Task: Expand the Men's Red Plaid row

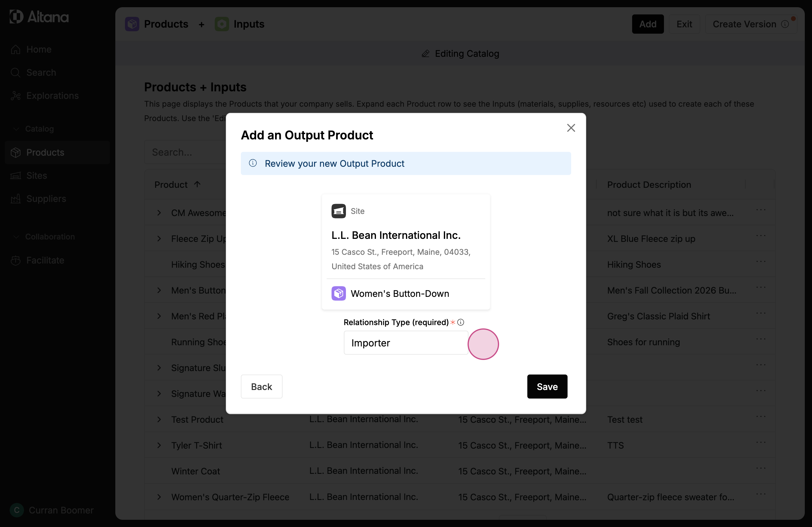Action: pos(159,316)
